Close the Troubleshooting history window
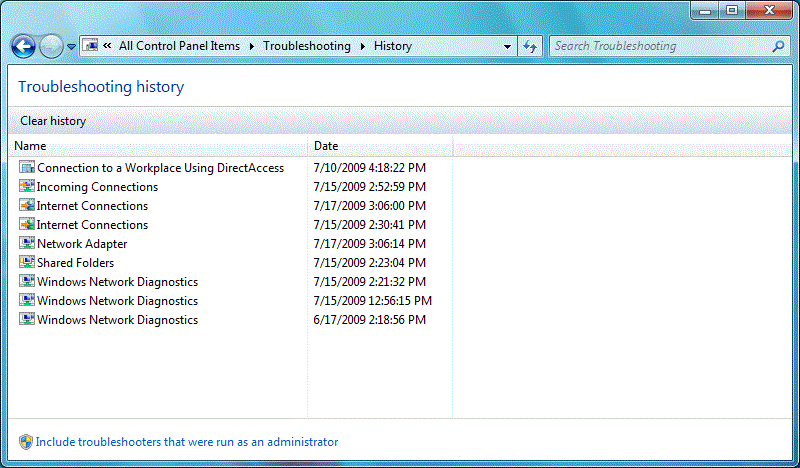The height and width of the screenshot is (468, 800). (x=769, y=10)
